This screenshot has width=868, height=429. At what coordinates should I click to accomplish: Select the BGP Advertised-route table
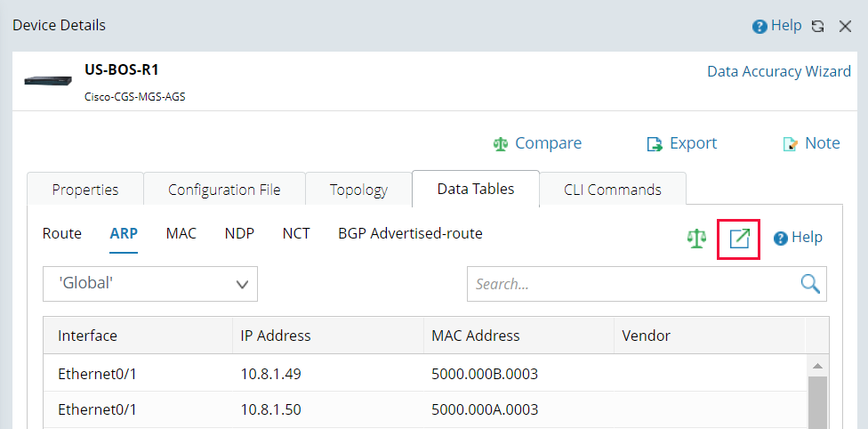point(410,234)
